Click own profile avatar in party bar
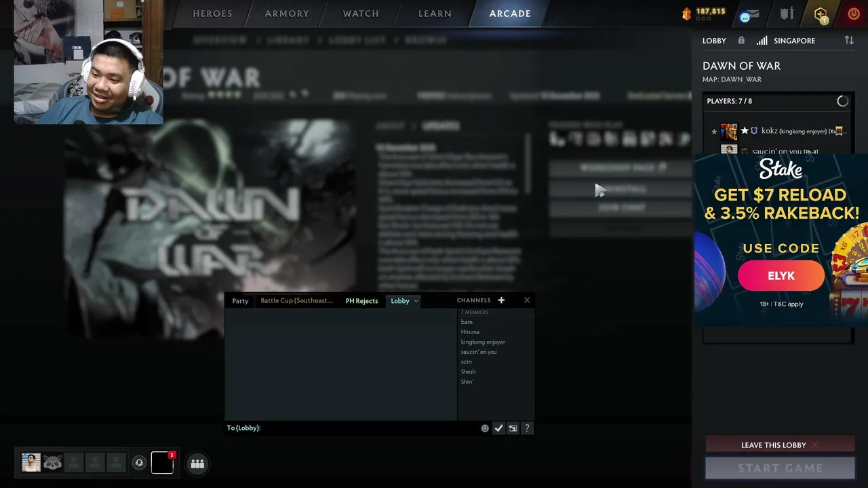 click(31, 462)
